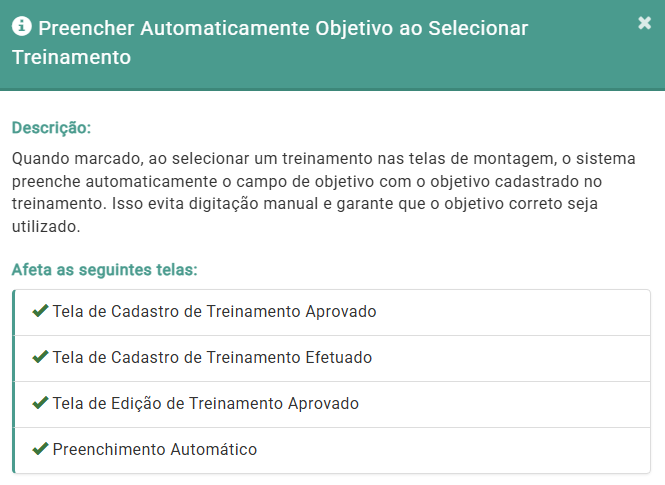Click the word 'utilizado.' ending the description
This screenshot has width=665, height=485.
(44, 227)
